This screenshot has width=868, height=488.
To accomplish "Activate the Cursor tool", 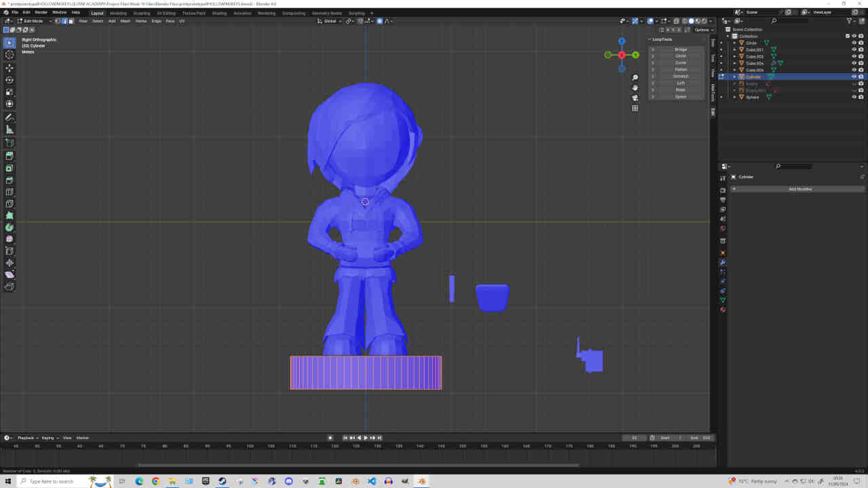I will click(9, 54).
